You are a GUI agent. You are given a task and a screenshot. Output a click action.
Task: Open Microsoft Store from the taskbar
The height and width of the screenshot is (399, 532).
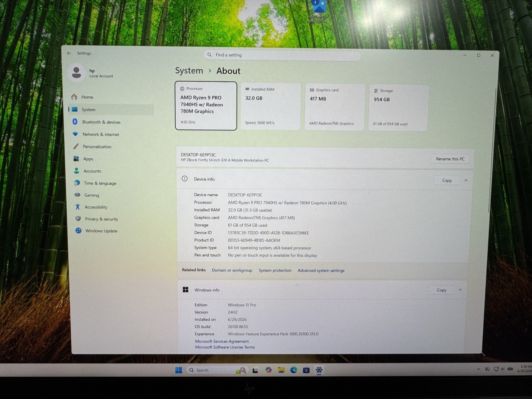tap(306, 370)
